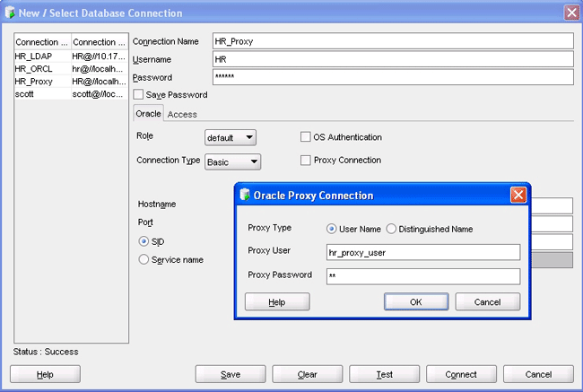This screenshot has width=583, height=392.
Task: Select the Service name radio button
Action: coord(144,259)
